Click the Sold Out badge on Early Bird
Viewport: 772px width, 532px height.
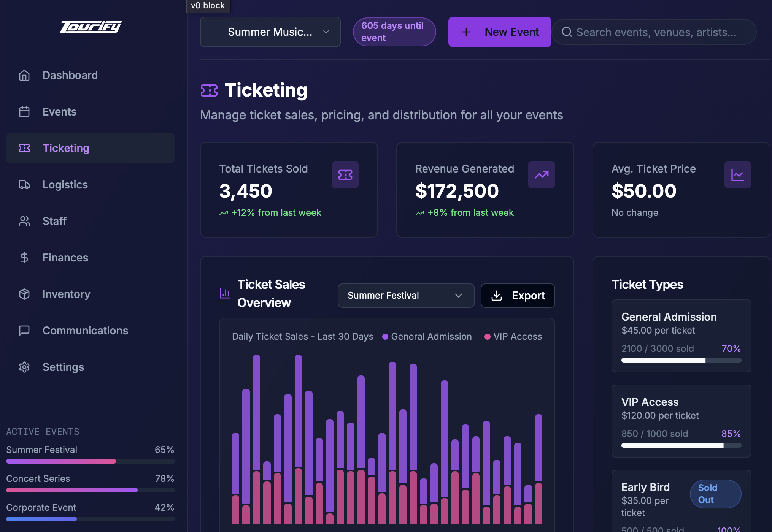[715, 494]
